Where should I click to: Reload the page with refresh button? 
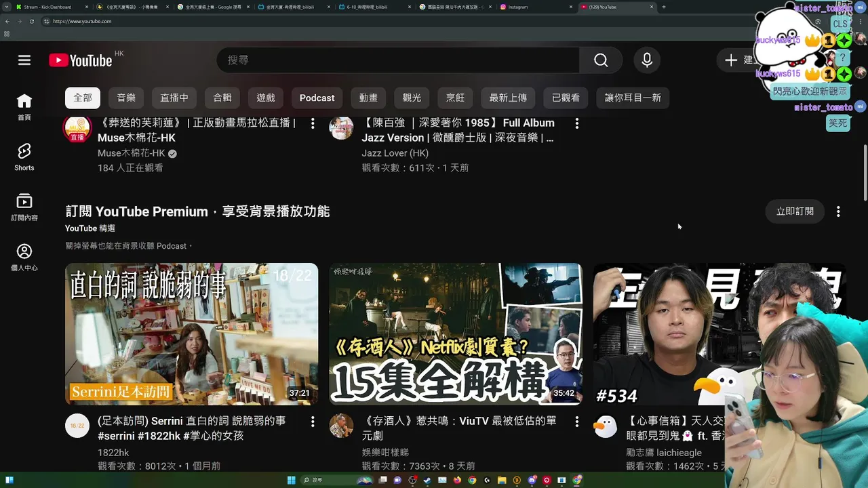coord(32,21)
